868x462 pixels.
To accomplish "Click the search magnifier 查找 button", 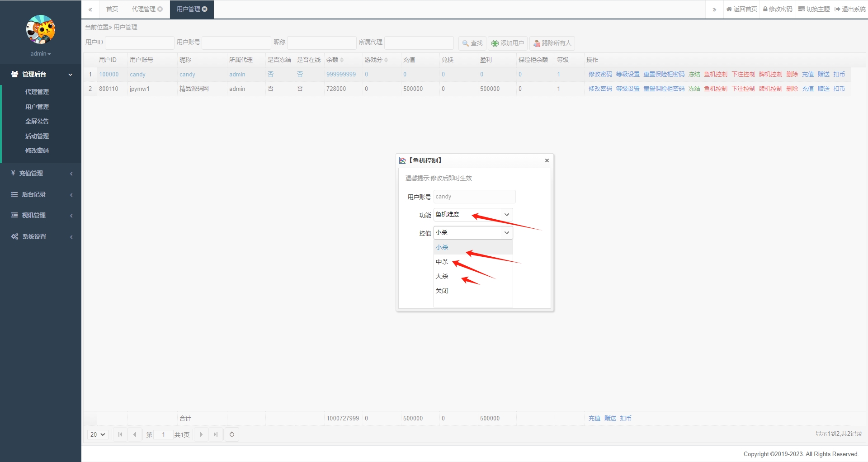I will click(x=472, y=43).
